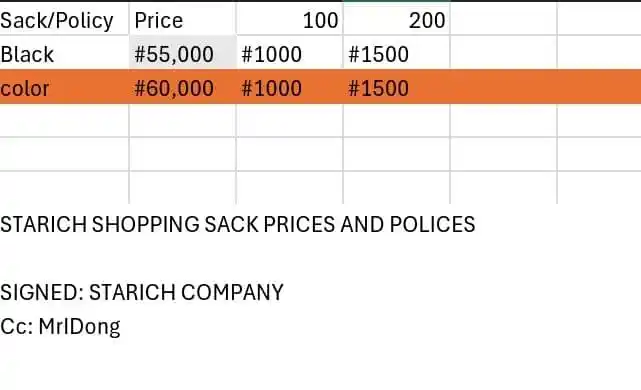Select the #55,000 price cell
Image resolution: width=641 pixels, height=390 pixels.
(182, 52)
